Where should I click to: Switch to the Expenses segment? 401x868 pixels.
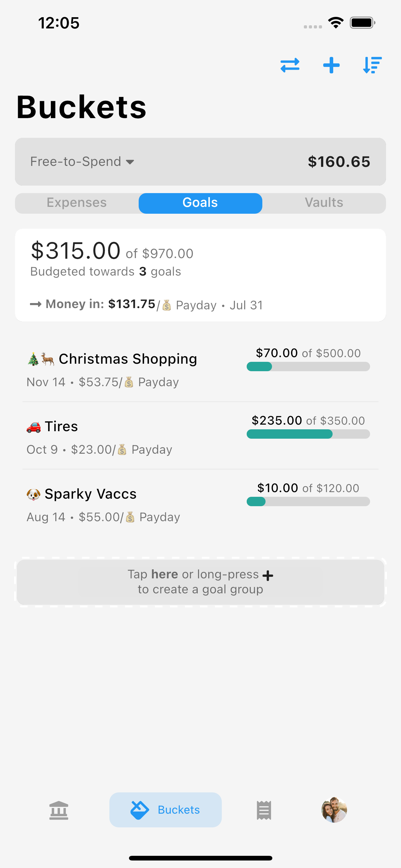pyautogui.click(x=77, y=203)
